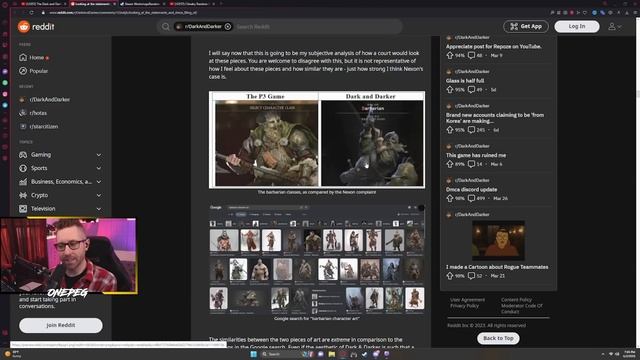This screenshot has width=640, height=360.
Task: Upvote the 'Brand new accounts claiming' post
Action: pos(450,130)
